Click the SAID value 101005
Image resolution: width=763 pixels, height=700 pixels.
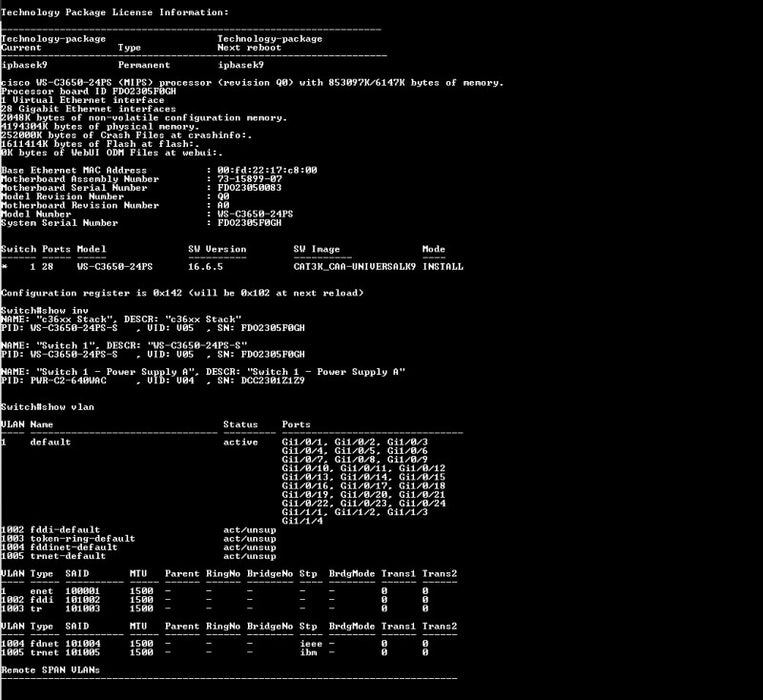(83, 652)
